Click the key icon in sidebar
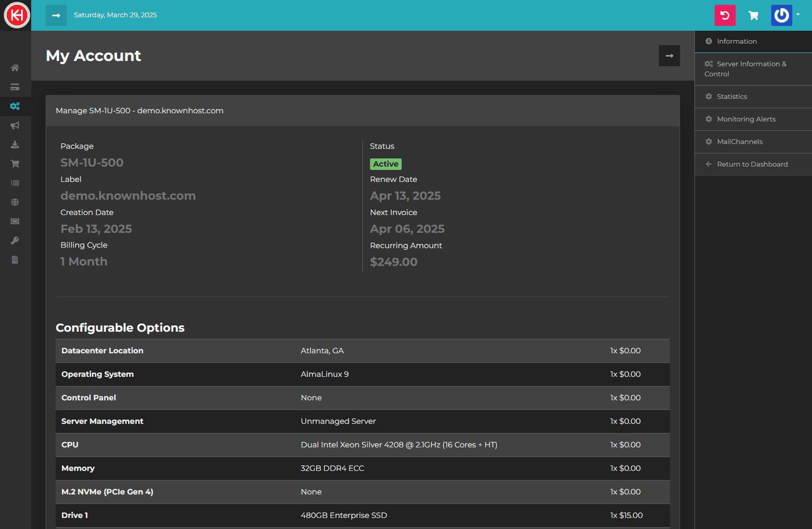The image size is (812, 529). point(15,240)
